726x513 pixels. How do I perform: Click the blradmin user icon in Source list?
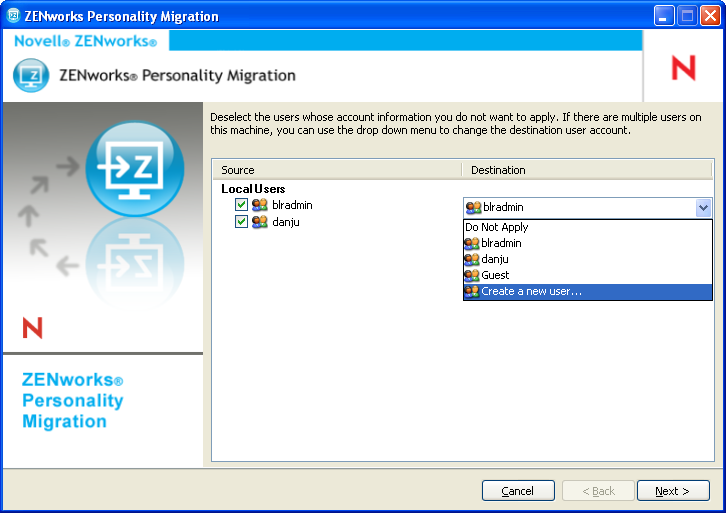260,205
